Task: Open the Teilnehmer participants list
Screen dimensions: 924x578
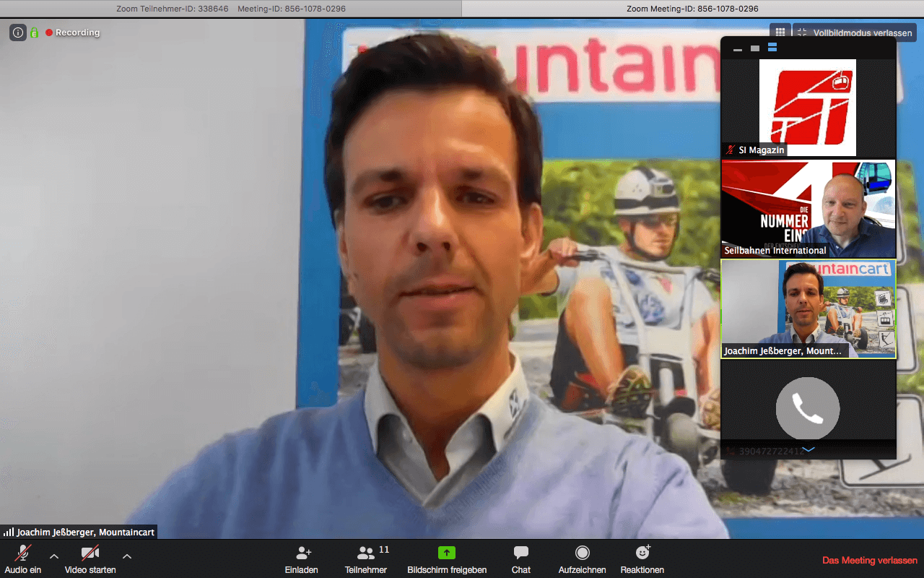Action: [366, 553]
